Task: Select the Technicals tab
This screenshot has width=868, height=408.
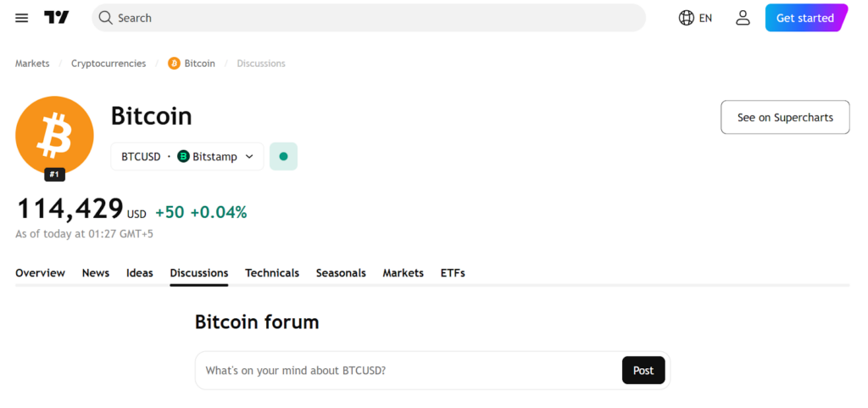Action: [x=272, y=273]
